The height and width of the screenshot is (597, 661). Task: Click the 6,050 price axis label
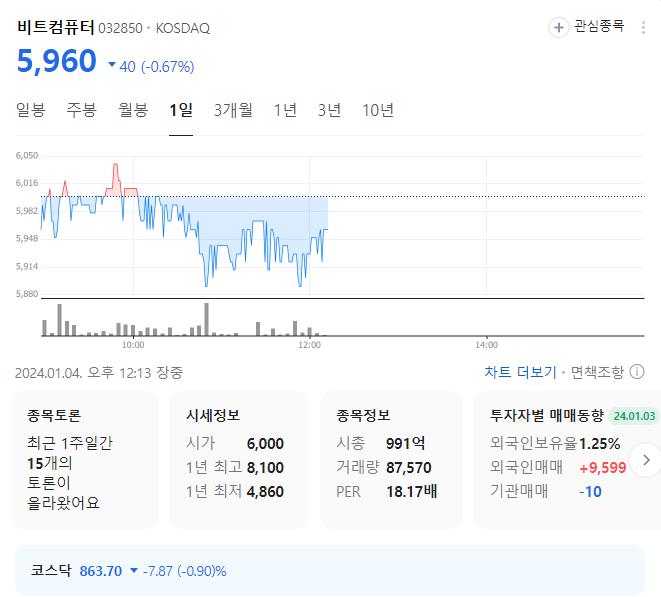[x=27, y=156]
